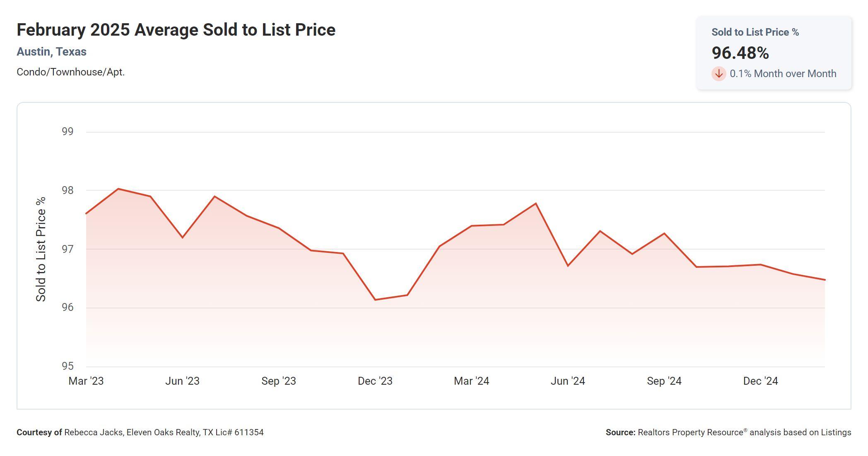Click the Sep '24 x-axis label

click(664, 381)
